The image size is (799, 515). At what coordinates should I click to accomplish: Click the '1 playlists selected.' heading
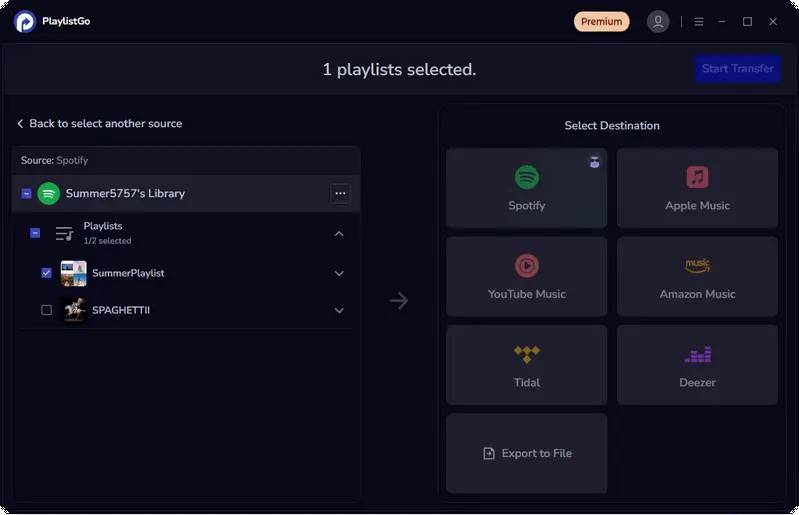(x=399, y=69)
